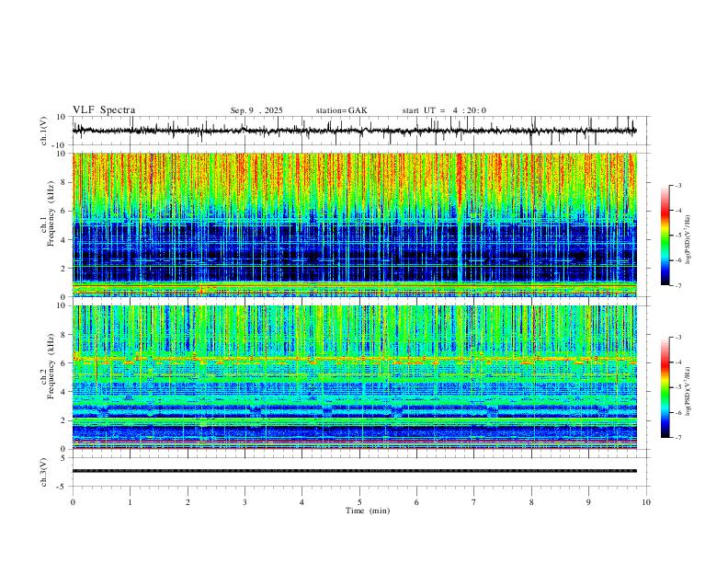
Task: Click the "8" tick on the time axis
Action: tap(531, 502)
